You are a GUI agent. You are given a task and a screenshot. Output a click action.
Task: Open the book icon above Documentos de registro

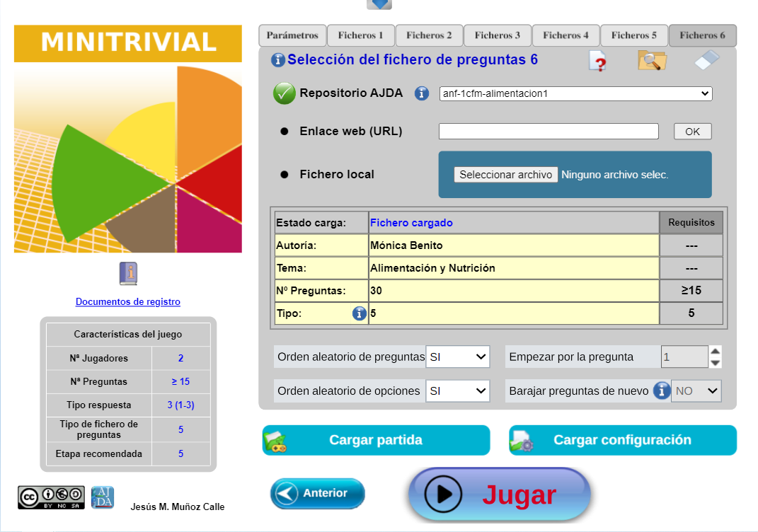pyautogui.click(x=128, y=274)
